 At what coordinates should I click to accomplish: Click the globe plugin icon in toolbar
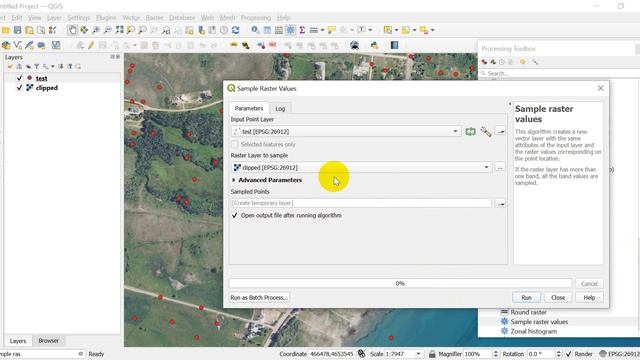pos(354,45)
